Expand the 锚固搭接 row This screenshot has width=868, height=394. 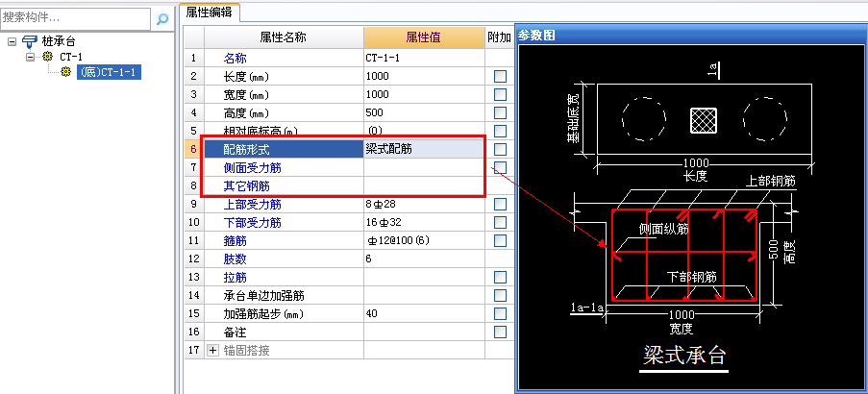213,351
